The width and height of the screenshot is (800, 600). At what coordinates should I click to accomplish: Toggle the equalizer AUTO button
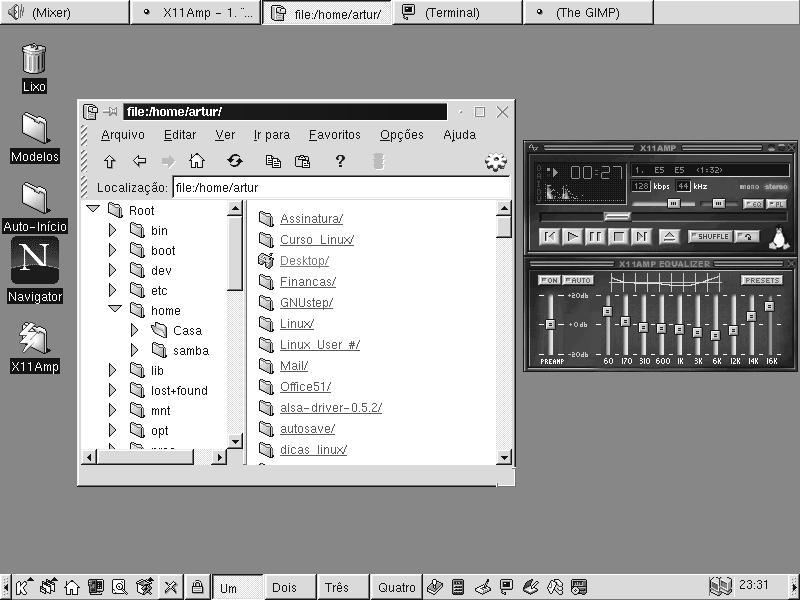pos(578,280)
